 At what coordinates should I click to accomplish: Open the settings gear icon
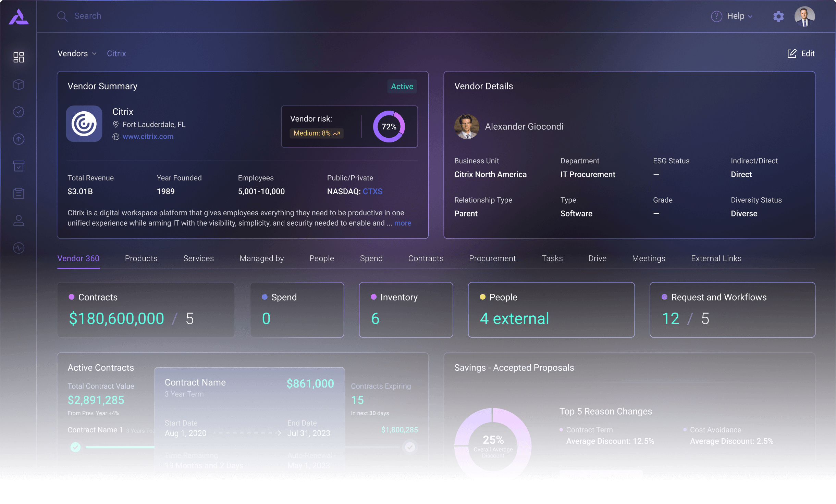point(778,16)
